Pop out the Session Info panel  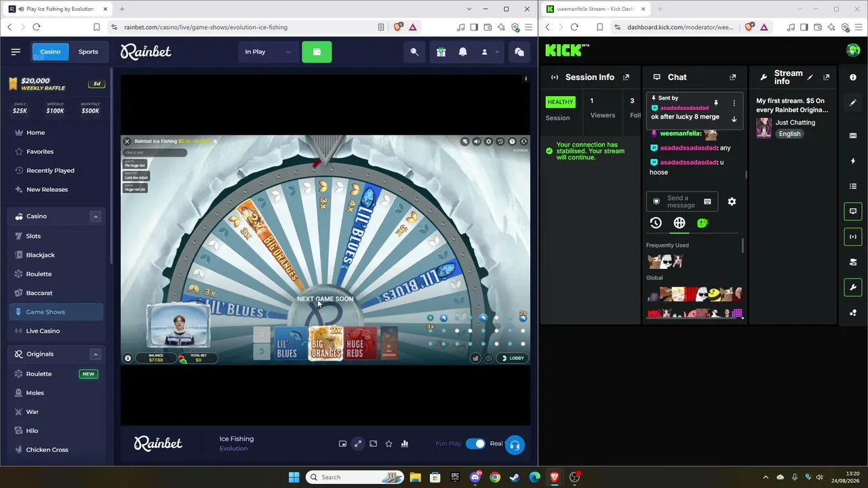[x=626, y=77]
